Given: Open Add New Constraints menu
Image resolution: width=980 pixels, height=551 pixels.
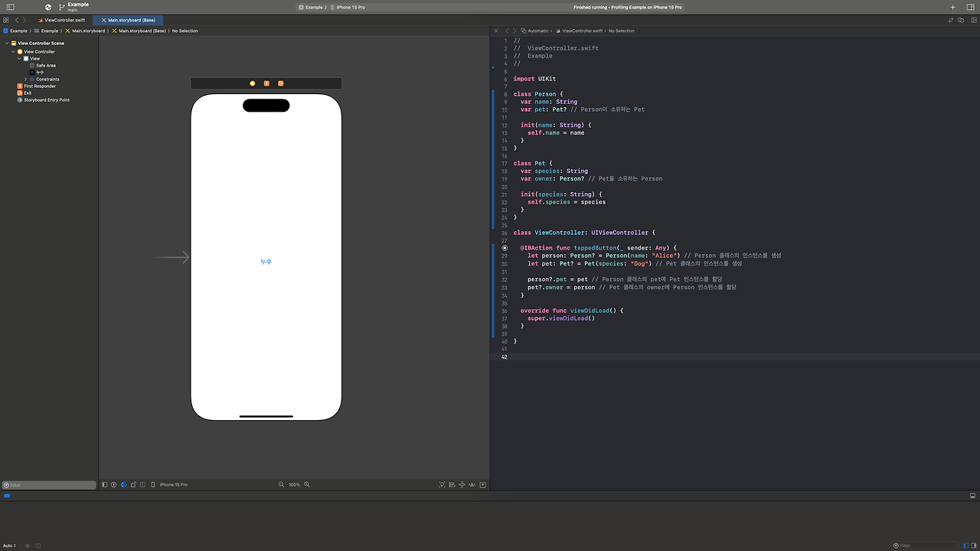Looking at the screenshot, I should coord(462,484).
